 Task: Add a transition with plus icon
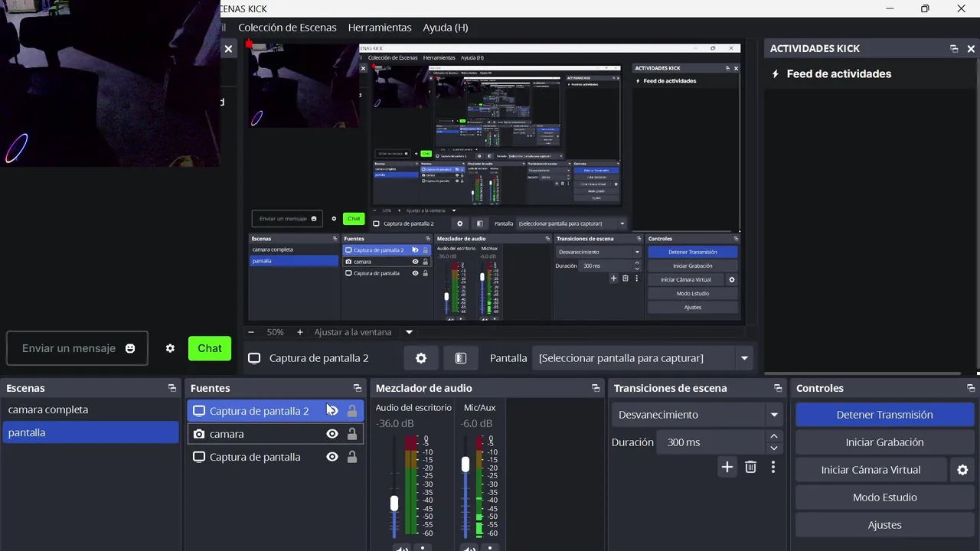727,467
